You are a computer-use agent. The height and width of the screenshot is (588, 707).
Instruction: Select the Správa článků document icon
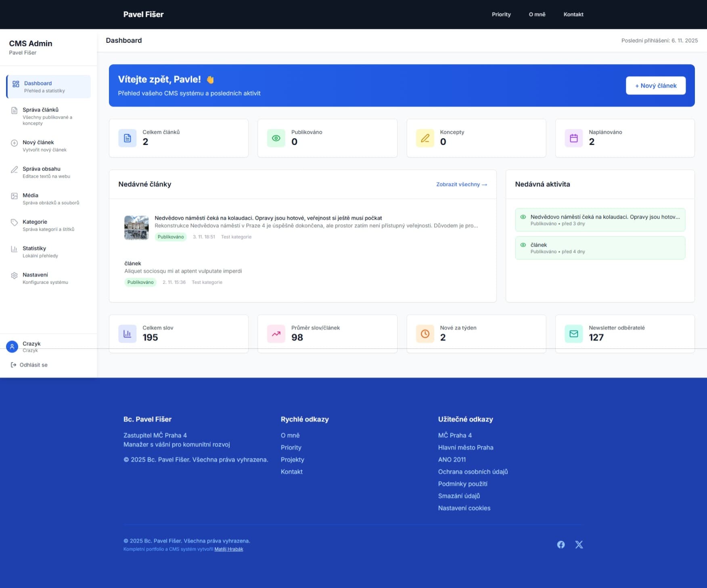pyautogui.click(x=15, y=109)
